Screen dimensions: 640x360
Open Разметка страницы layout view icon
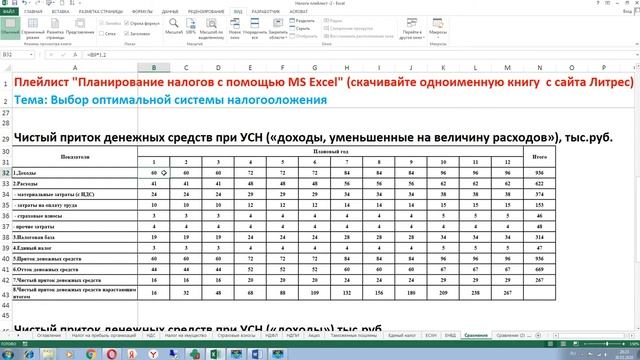pyautogui.click(x=55, y=28)
